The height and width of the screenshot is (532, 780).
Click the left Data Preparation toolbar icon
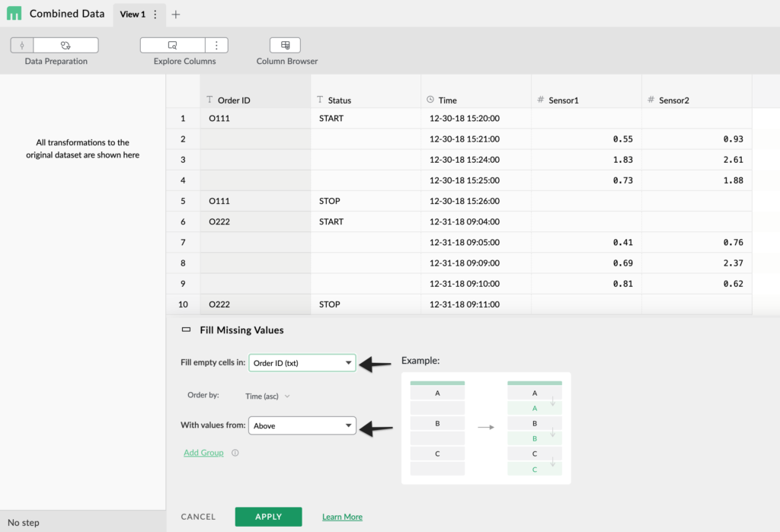(x=22, y=45)
